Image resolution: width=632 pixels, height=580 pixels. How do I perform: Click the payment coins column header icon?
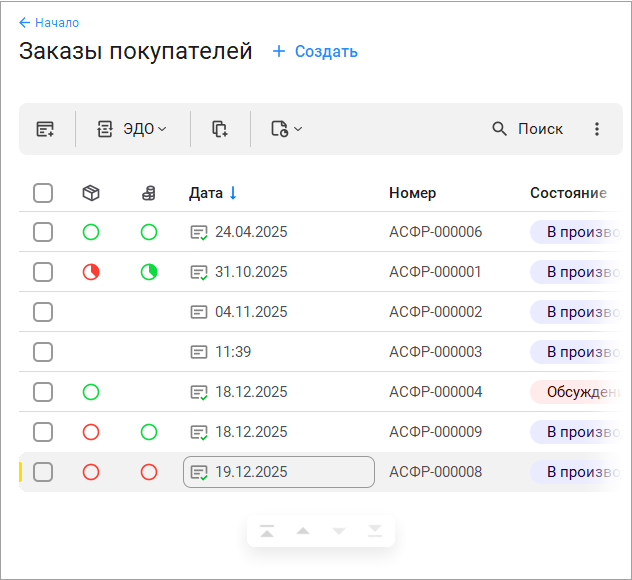point(149,193)
